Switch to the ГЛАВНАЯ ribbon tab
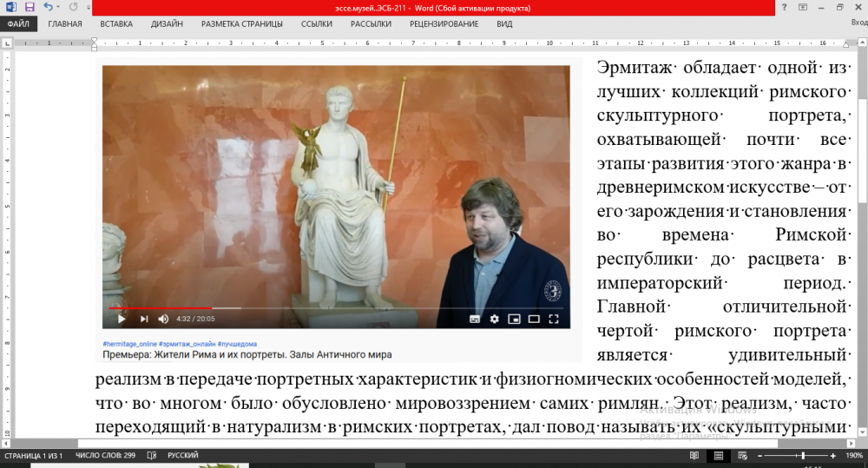Screen dimensions: 868x468 coord(65,23)
